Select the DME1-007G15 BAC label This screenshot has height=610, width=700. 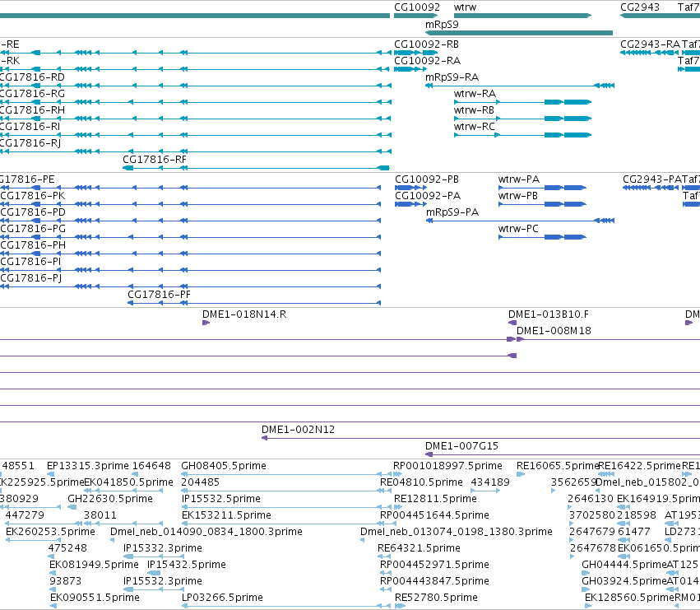(461, 446)
